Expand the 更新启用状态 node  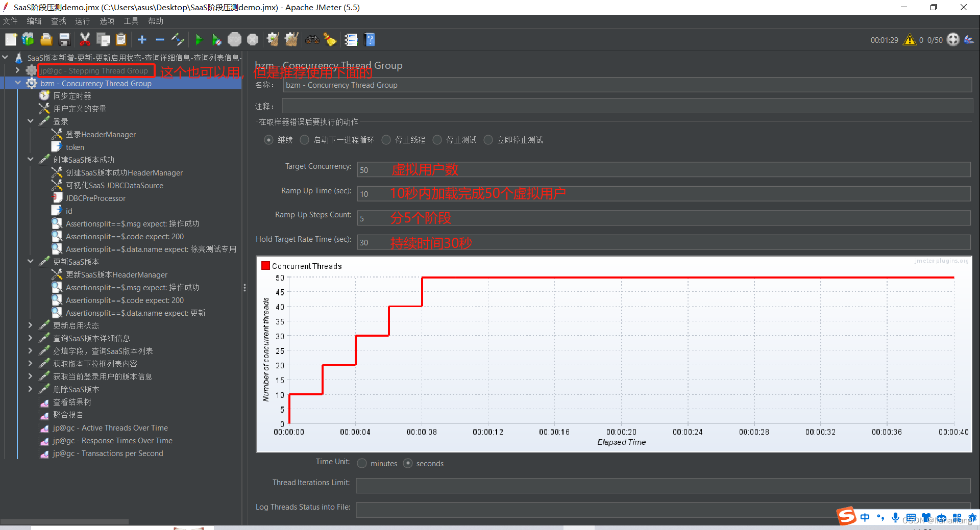click(31, 325)
